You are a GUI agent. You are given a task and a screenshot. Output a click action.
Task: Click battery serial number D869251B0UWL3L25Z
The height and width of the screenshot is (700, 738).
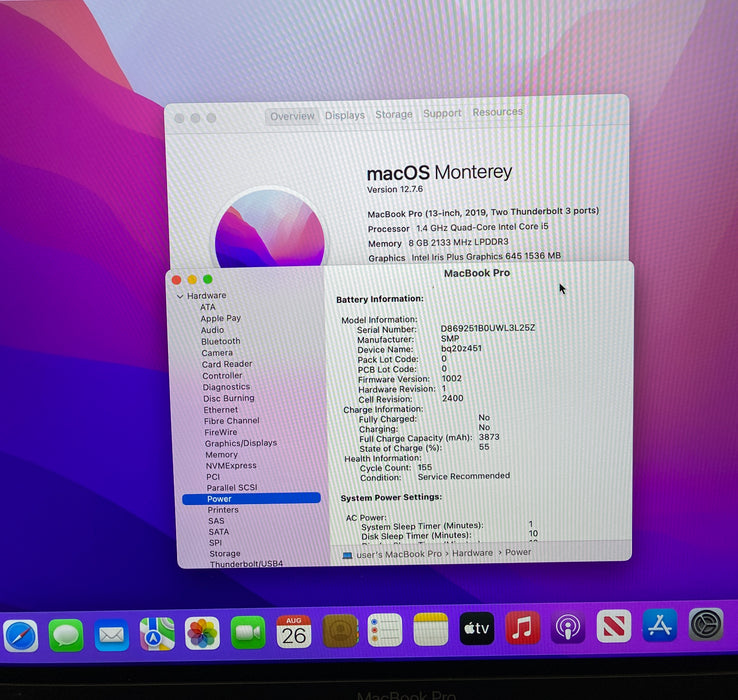[488, 328]
